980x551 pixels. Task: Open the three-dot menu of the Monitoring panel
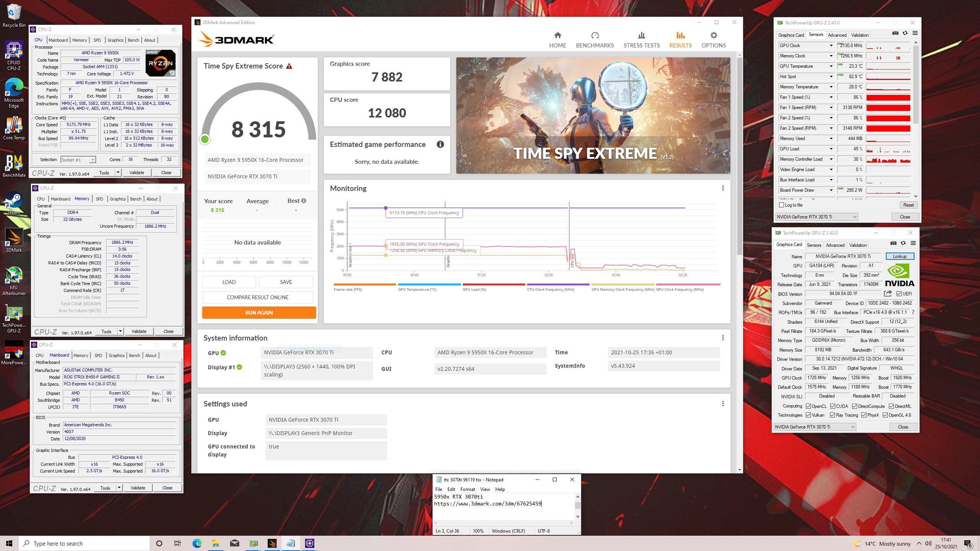[723, 188]
